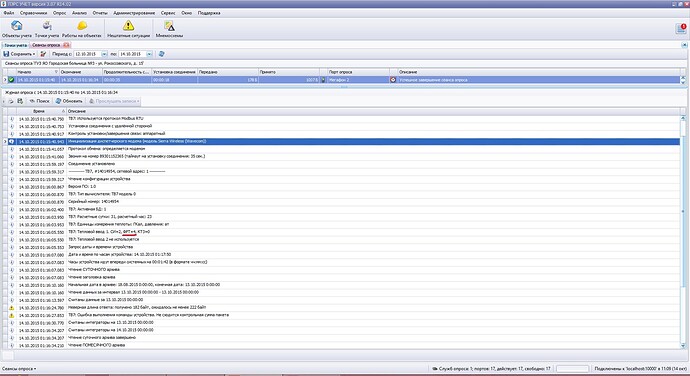Click Передано column header

click(x=228, y=72)
